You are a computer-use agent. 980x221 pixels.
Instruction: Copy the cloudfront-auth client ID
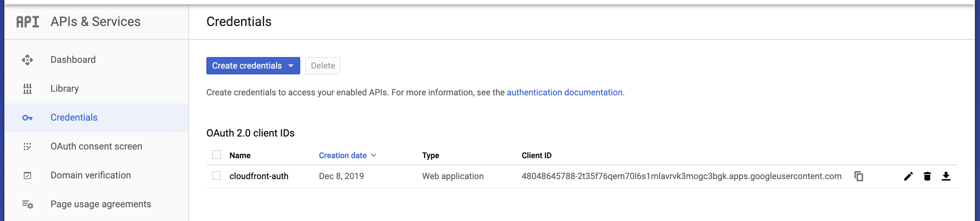859,177
